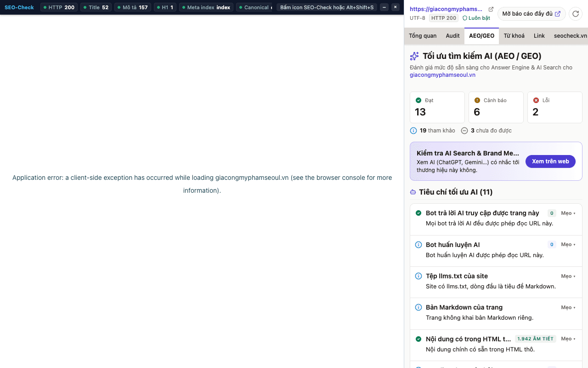Click the robot icon beside Tiêu chí tối ưu AI
The image size is (588, 368).
coord(413,192)
